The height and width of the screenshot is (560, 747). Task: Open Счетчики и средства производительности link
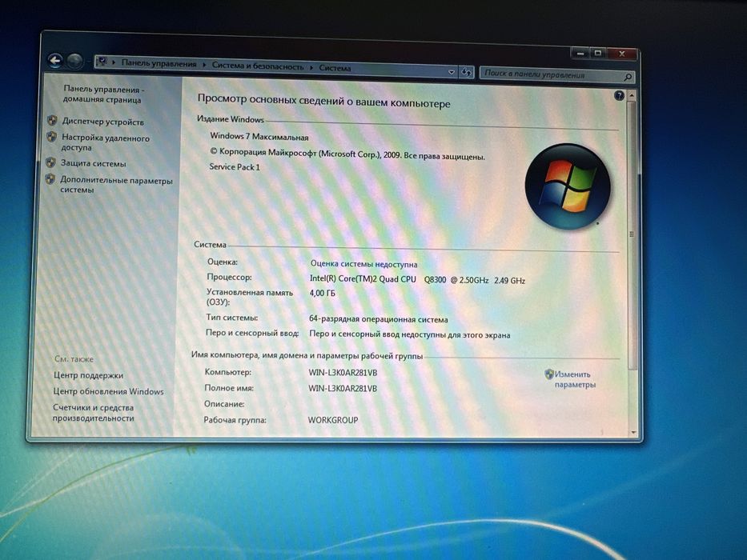(x=94, y=413)
